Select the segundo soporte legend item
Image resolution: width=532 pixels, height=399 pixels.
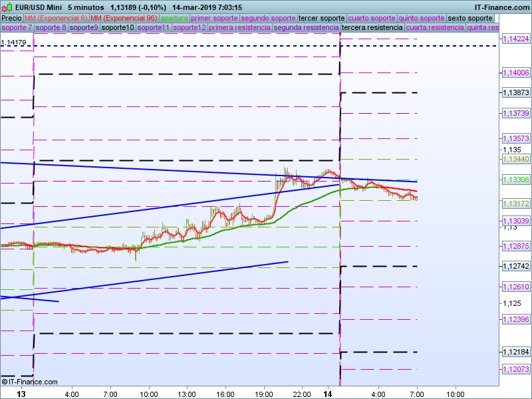click(267, 18)
